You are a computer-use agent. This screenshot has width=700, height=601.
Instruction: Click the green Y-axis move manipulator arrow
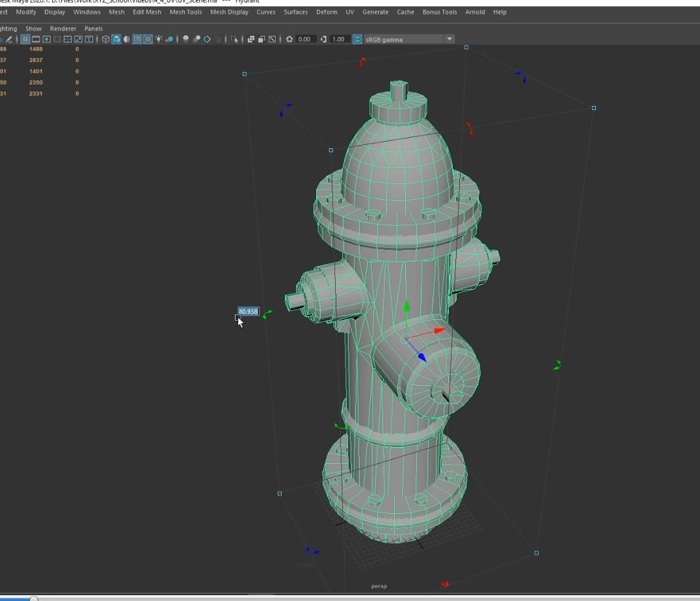click(407, 306)
